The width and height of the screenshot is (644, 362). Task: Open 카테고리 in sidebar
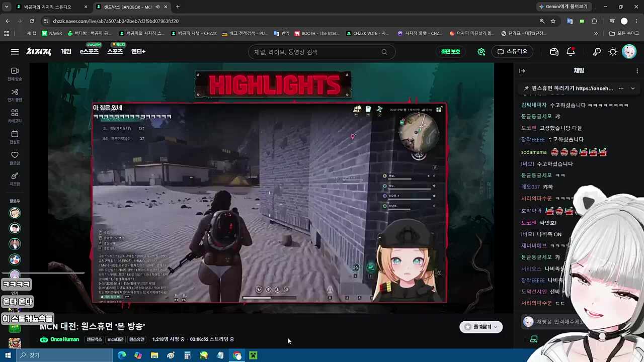[15, 116]
